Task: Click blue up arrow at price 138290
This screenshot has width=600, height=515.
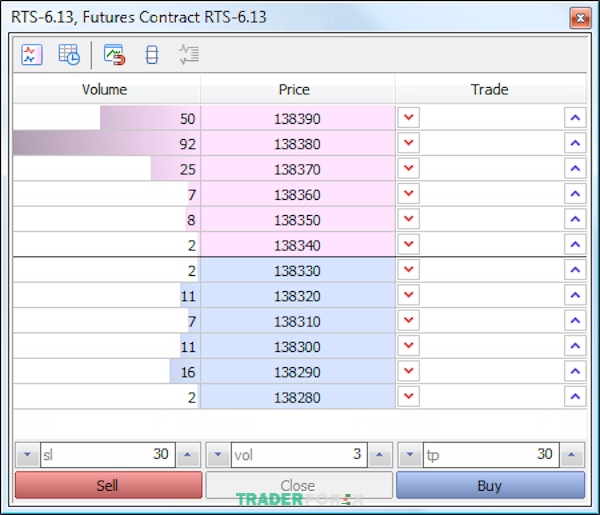Action: (575, 371)
